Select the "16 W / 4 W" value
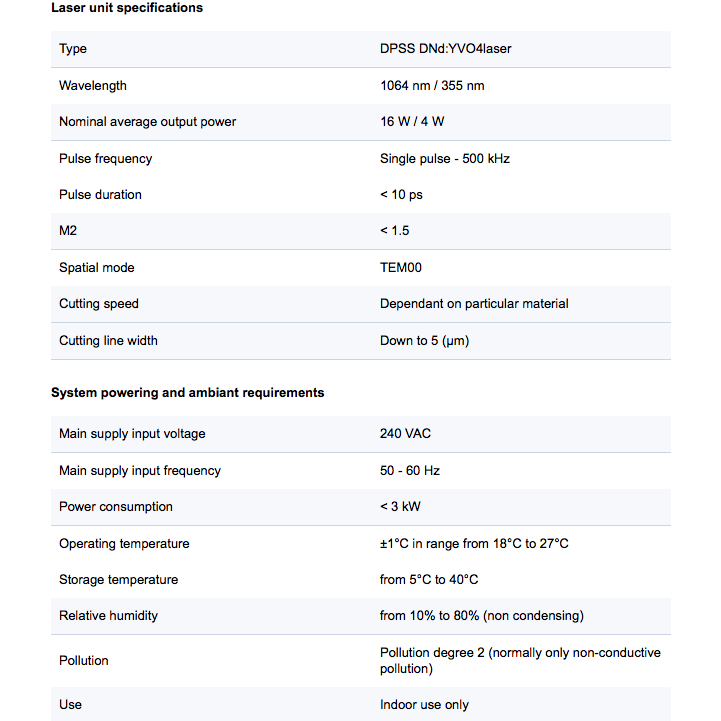 [412, 122]
